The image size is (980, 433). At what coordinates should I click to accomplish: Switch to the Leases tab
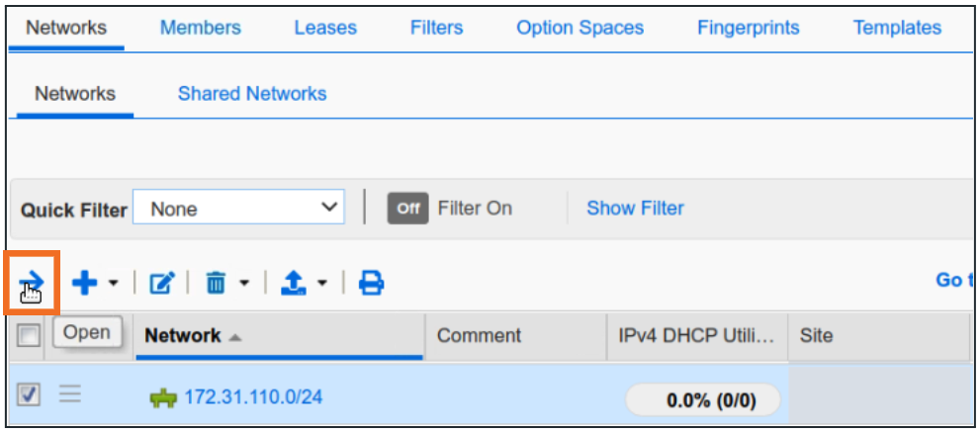pyautogui.click(x=324, y=28)
